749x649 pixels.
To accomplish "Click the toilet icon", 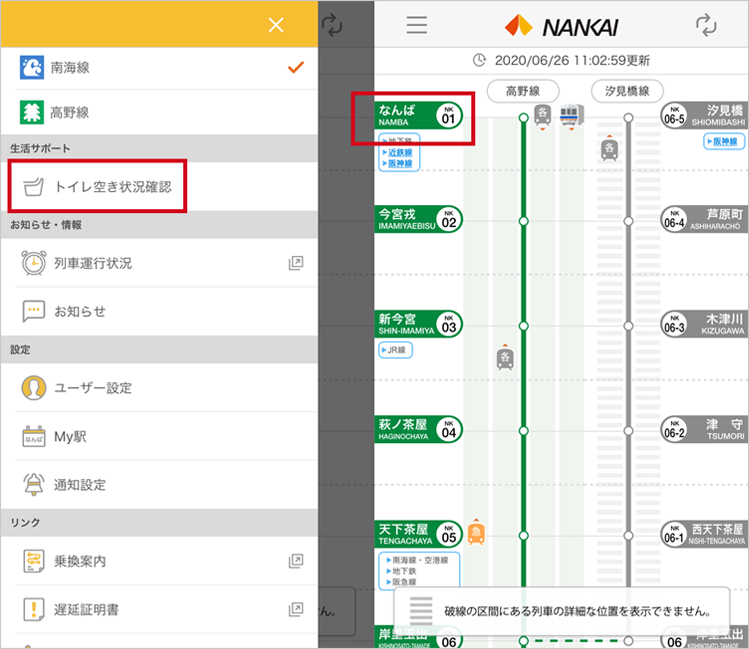I will coord(34,187).
